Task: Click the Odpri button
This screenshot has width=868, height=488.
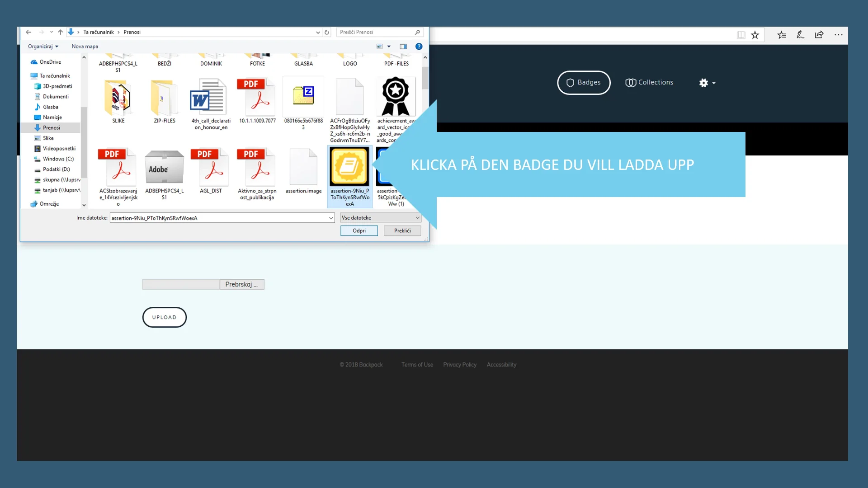Action: coord(359,231)
